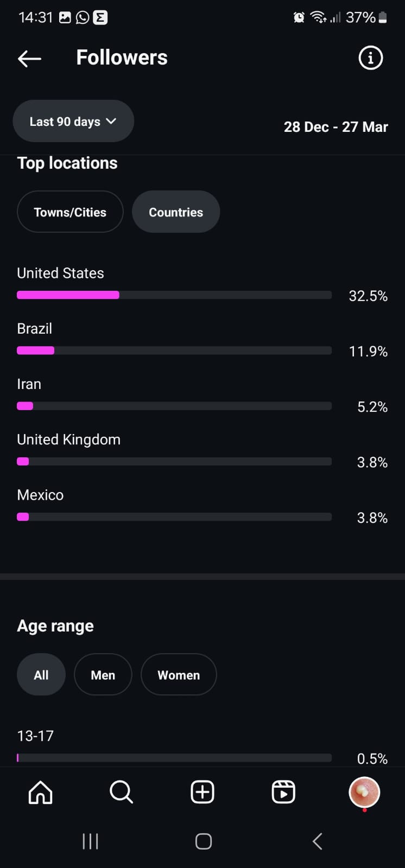405x868 pixels.
Task: Tap the United States percentage bar
Action: tap(174, 295)
